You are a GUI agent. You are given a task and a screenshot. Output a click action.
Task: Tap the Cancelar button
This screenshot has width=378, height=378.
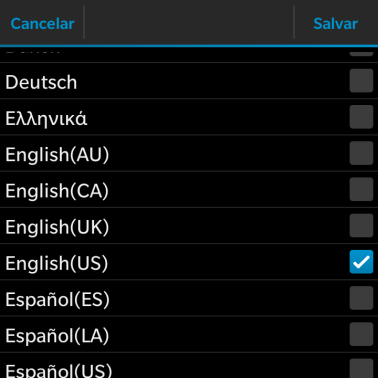click(x=42, y=24)
